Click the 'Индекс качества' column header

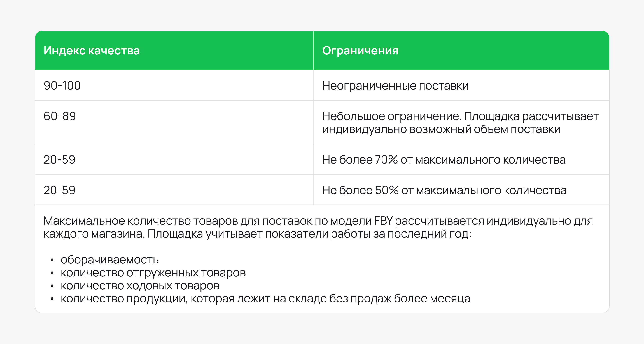92,51
